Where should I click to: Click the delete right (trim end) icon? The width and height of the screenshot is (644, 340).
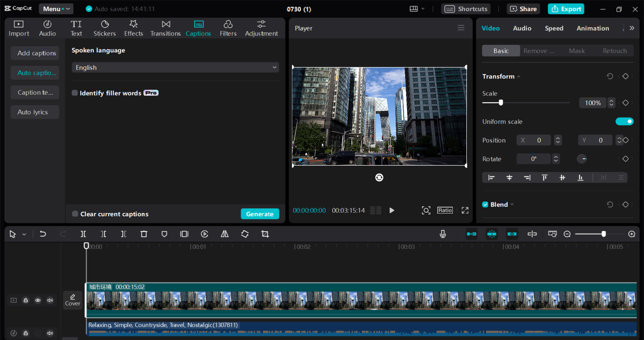pos(123,234)
